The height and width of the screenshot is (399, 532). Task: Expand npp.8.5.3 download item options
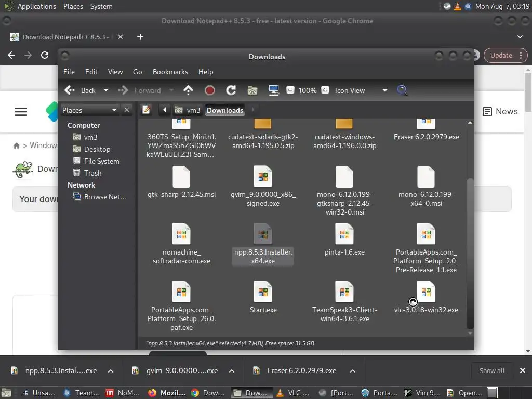click(x=111, y=371)
